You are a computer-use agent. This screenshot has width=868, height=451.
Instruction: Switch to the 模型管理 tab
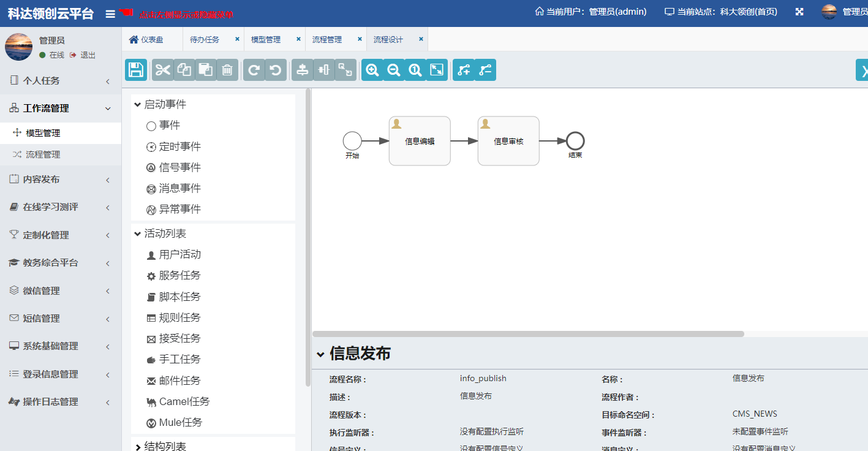click(266, 39)
